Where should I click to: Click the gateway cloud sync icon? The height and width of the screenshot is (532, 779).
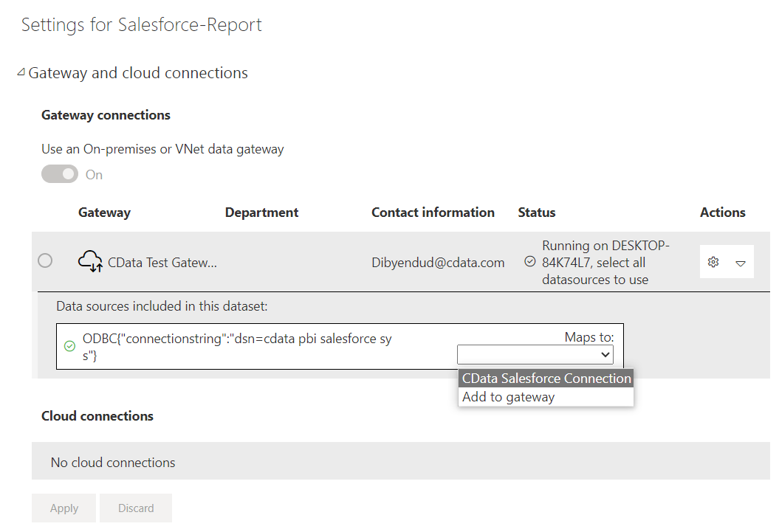[90, 261]
